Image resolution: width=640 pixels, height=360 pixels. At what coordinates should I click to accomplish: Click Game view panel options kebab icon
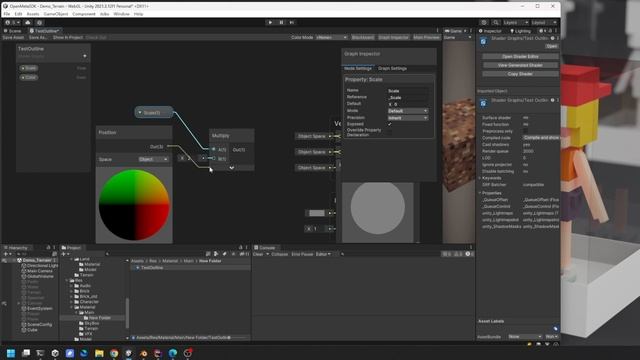tap(470, 31)
